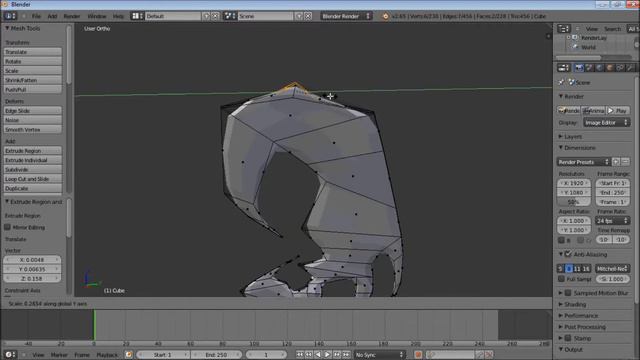Expand the Performance panel

click(x=581, y=316)
